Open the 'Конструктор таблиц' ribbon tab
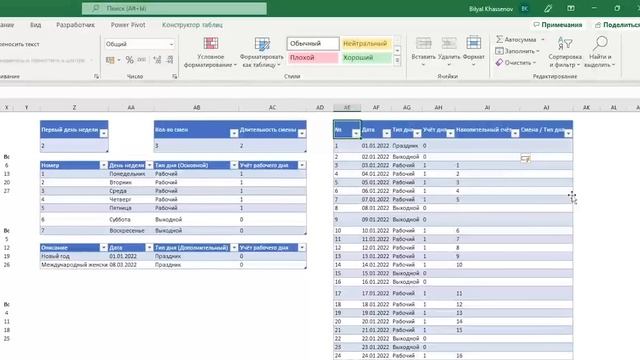Viewport: 640px width, 360px height. [x=192, y=25]
